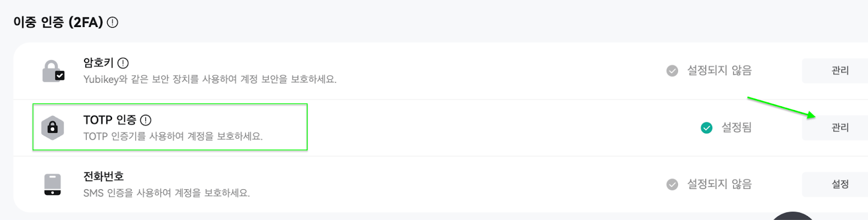Click the hexagon lock icon for TOTP
Screen dimensions: 868x220
point(53,127)
